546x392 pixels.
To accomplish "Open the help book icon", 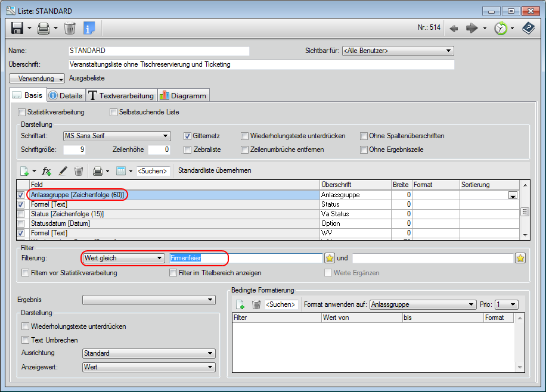I will coord(528,28).
